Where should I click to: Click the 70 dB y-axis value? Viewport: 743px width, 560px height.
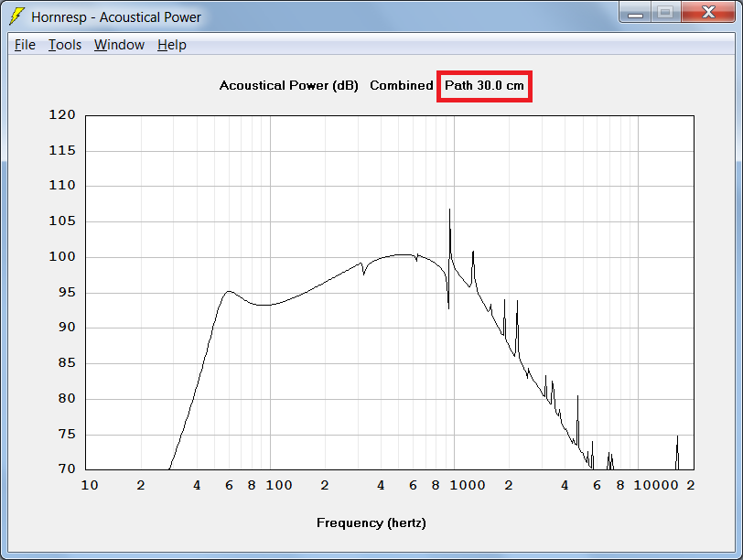pyautogui.click(x=66, y=469)
